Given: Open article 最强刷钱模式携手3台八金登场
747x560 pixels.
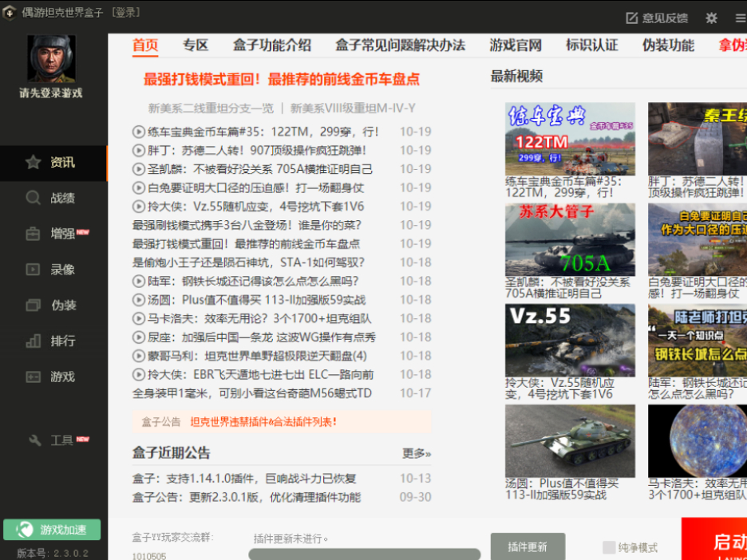Looking at the screenshot, I should [247, 225].
